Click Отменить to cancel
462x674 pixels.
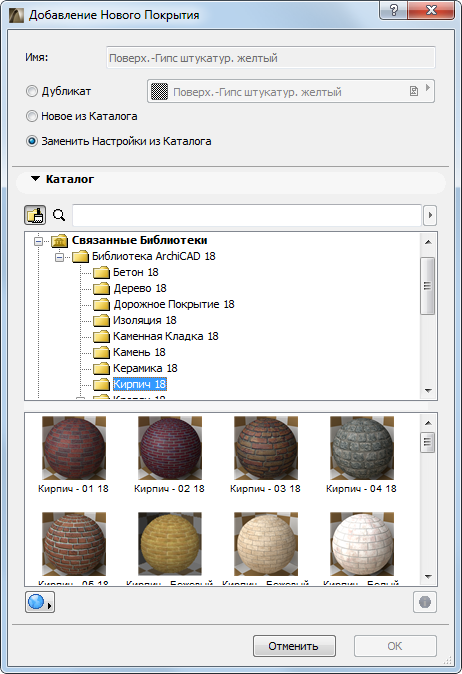coord(294,646)
